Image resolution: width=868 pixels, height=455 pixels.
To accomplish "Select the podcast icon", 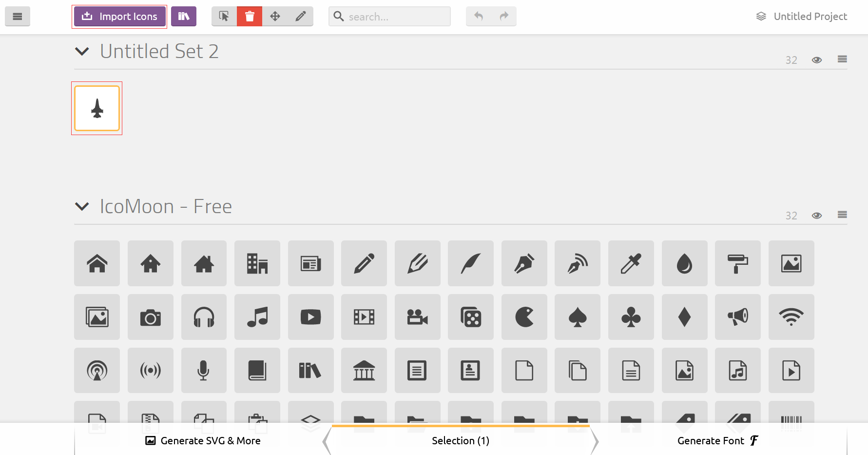I will (97, 370).
